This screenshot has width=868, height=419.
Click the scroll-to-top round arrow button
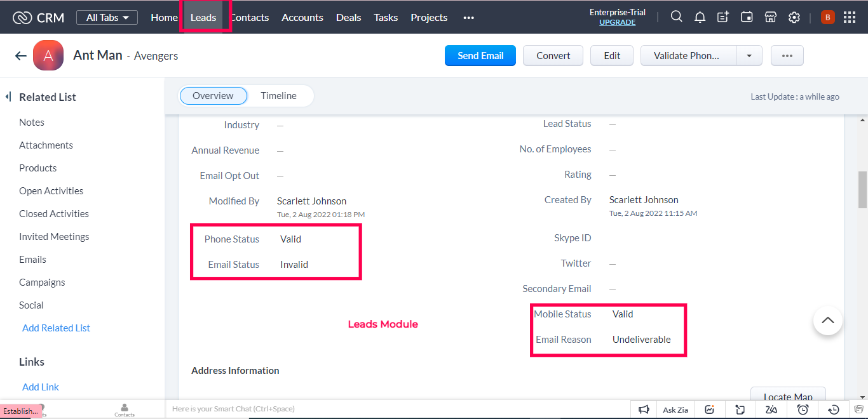pyautogui.click(x=828, y=321)
